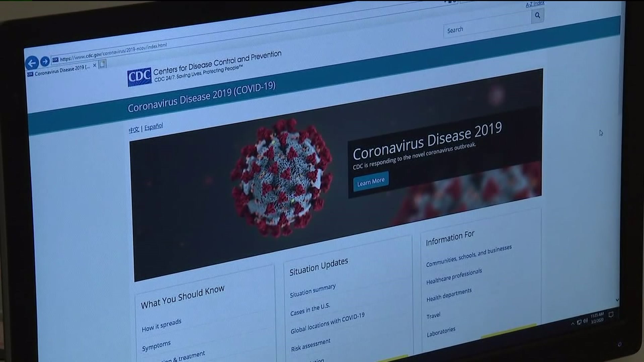
Task: Open Global locations with COVID-19 link
Action: click(327, 324)
